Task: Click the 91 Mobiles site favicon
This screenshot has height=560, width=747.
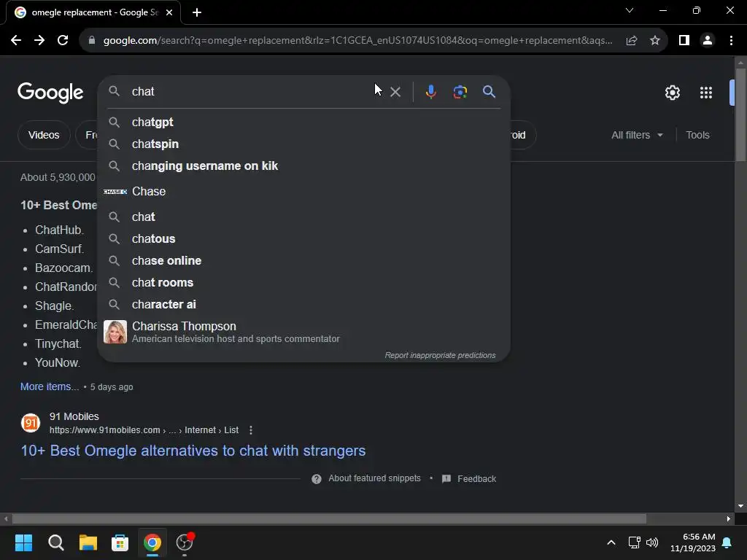Action: tap(31, 423)
